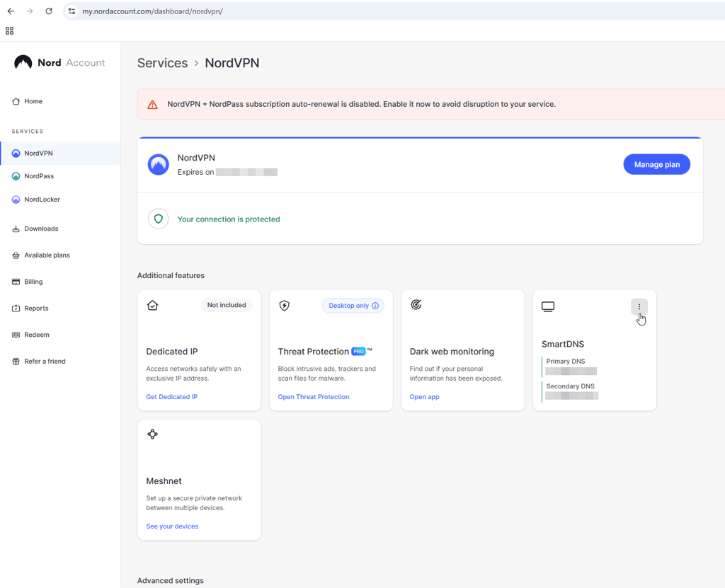Click the Available plans basket icon
The width and height of the screenshot is (725, 588).
click(x=16, y=255)
